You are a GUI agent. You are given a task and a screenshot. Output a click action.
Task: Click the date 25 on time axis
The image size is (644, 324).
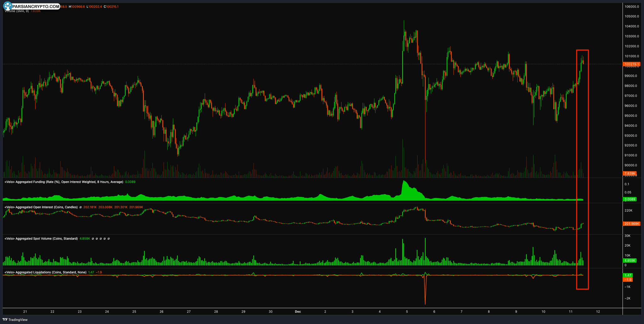point(134,312)
